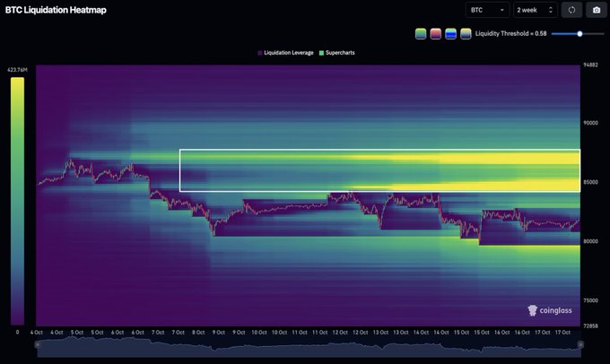Click the 8 Oct date axis label

click(x=198, y=333)
